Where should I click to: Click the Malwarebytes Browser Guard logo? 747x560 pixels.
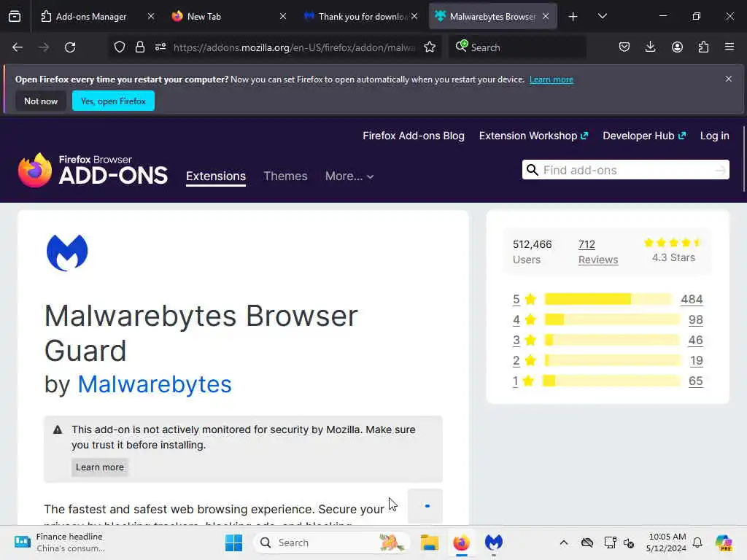67,253
